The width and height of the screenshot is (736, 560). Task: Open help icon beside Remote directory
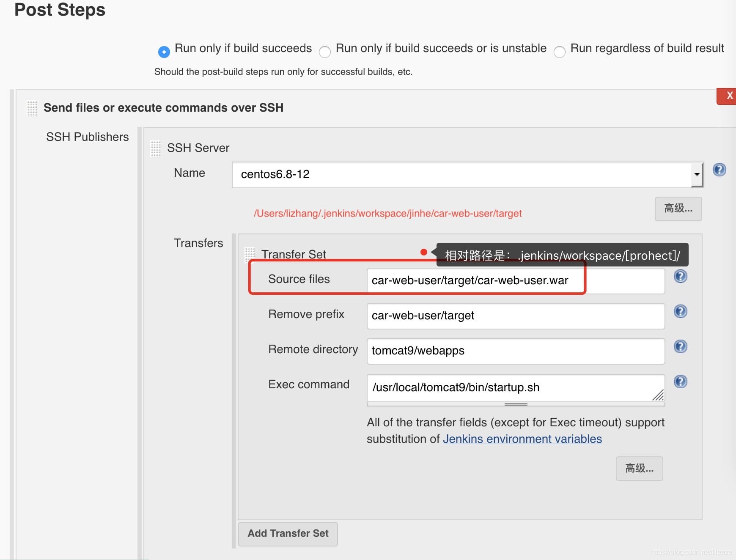pos(680,347)
